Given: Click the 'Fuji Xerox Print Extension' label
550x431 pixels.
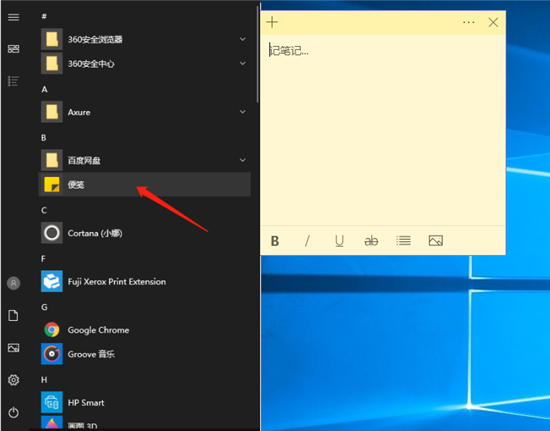Looking at the screenshot, I should tap(117, 282).
